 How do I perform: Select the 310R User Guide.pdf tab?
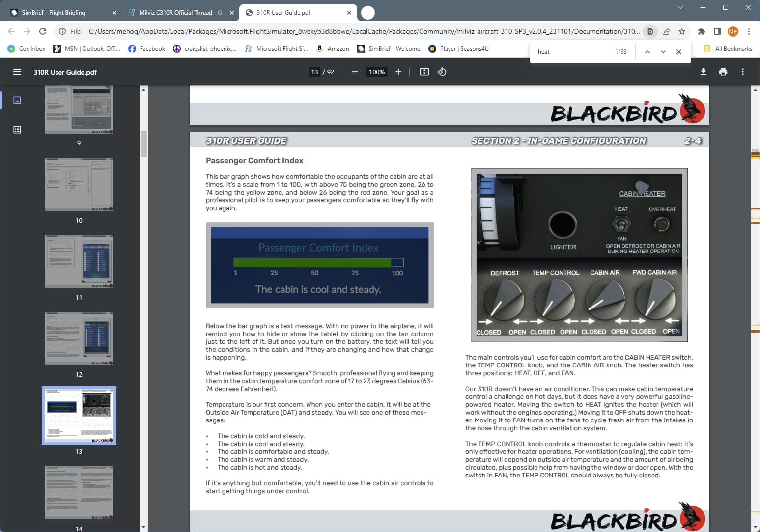298,13
